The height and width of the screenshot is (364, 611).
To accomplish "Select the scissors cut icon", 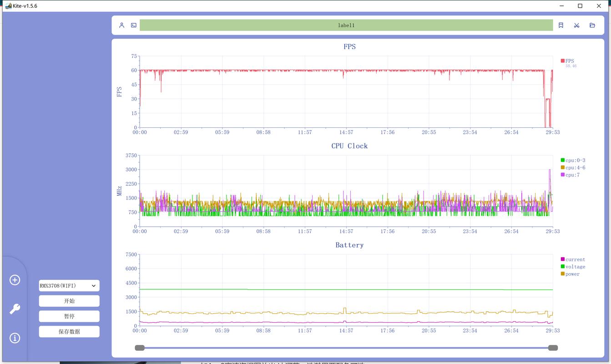I will pyautogui.click(x=576, y=25).
